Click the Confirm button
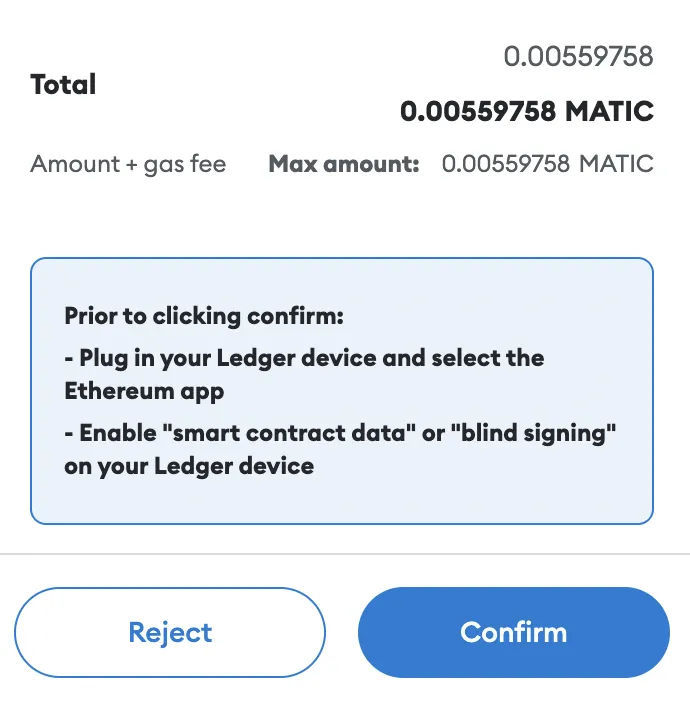 pyautogui.click(x=513, y=632)
